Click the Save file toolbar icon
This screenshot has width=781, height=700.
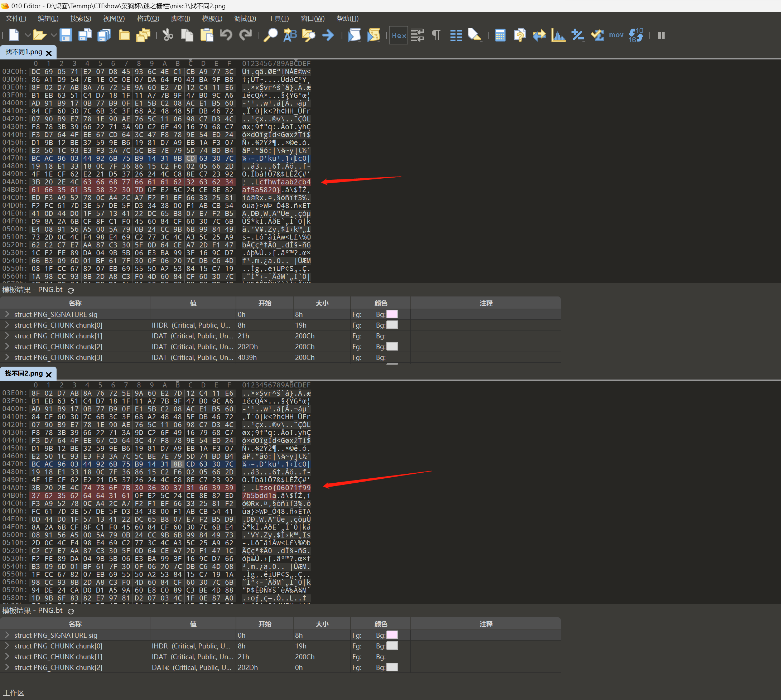click(x=66, y=35)
